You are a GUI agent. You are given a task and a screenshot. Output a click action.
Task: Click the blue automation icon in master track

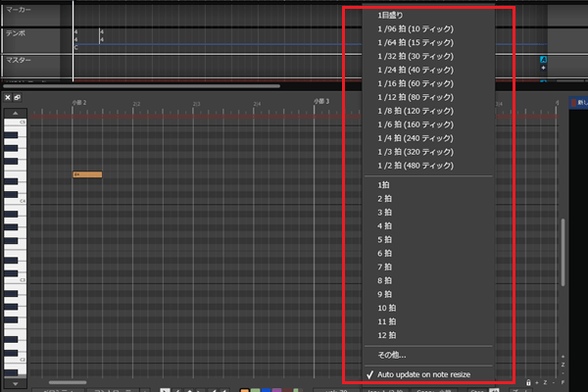pos(543,60)
